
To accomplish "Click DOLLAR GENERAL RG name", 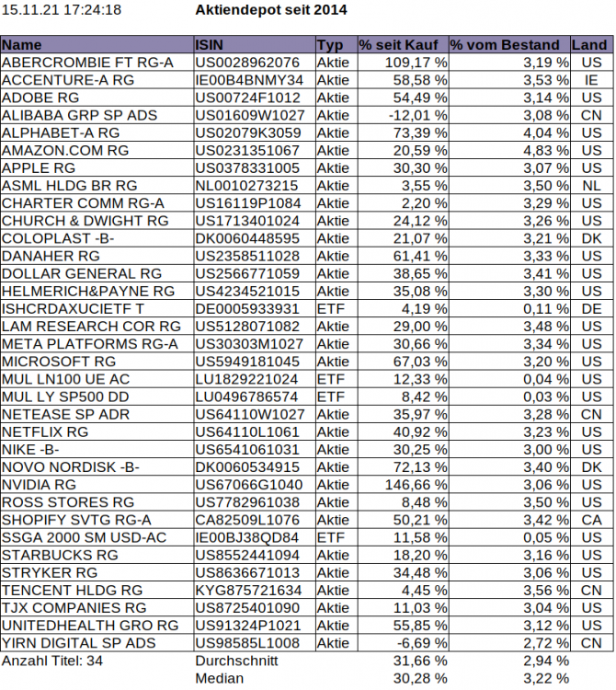I will coord(97,274).
